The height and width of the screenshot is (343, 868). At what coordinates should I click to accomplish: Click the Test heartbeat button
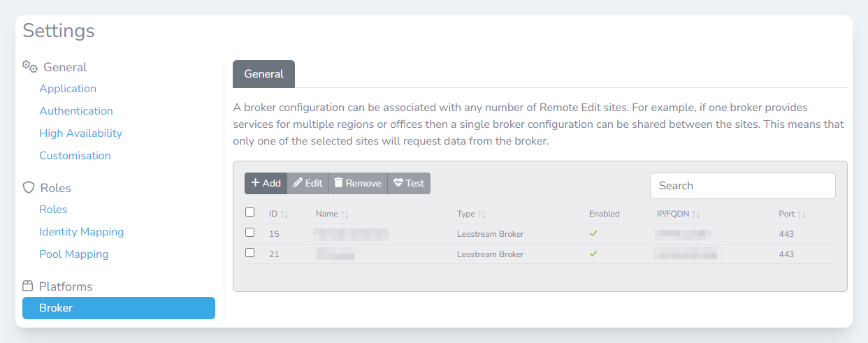point(409,183)
